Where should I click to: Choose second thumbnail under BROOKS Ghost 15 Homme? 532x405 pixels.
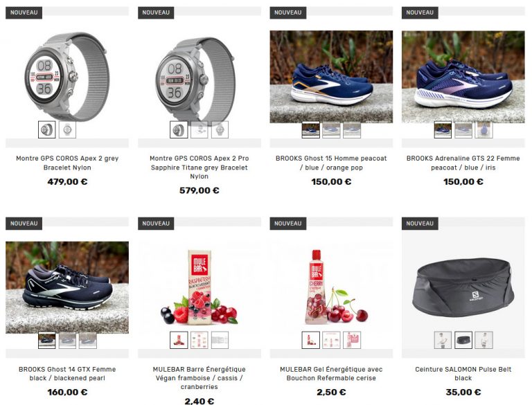(331, 129)
